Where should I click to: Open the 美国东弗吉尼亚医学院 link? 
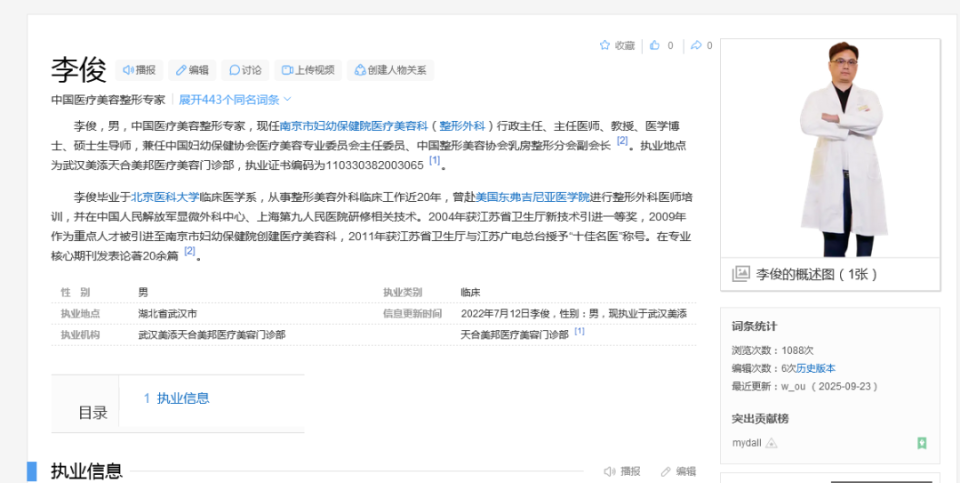[x=533, y=197]
